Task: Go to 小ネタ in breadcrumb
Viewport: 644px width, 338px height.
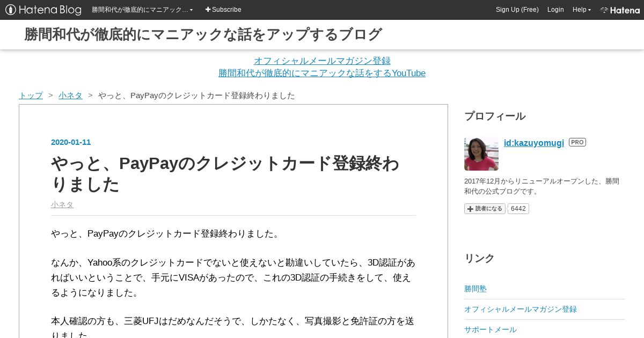Action: point(70,95)
